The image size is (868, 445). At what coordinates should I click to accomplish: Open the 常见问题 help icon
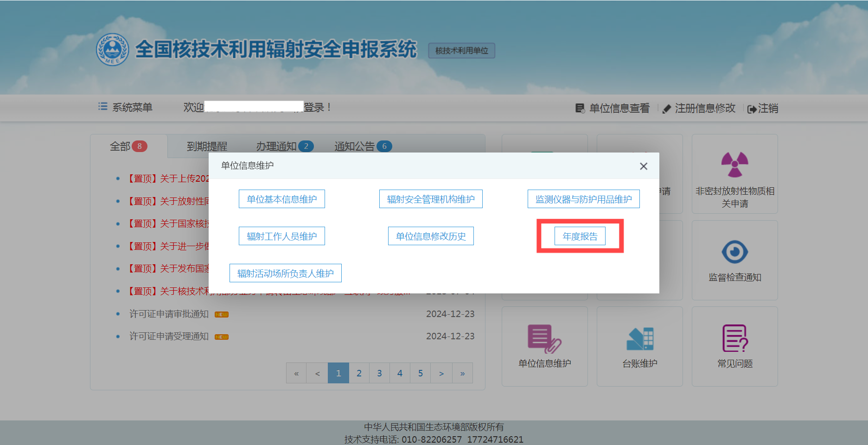point(734,339)
